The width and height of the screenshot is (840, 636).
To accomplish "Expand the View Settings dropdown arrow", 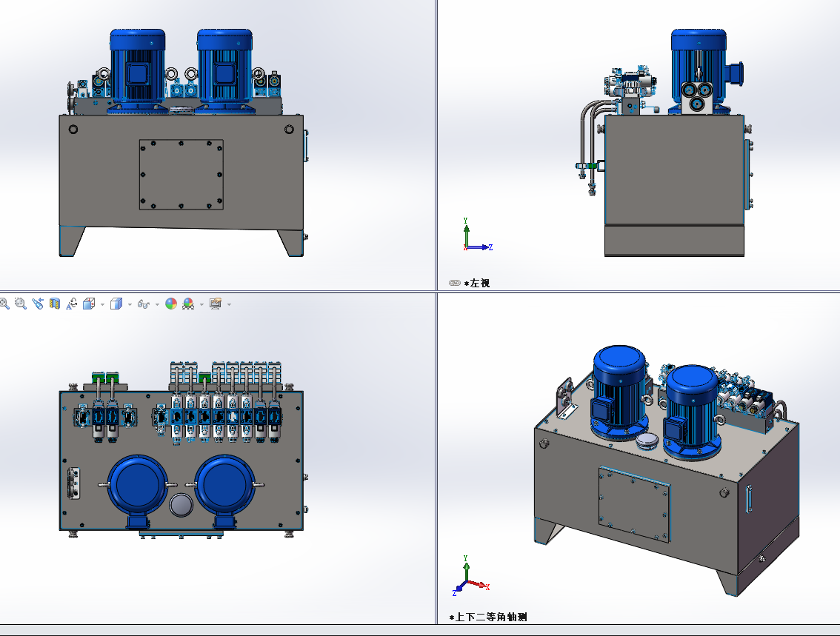I will pos(230,304).
